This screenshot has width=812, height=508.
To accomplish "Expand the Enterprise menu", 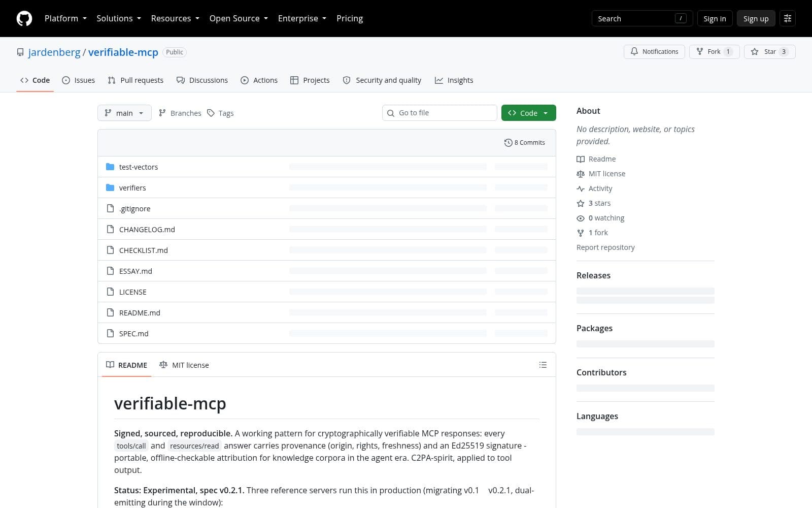I will 302,18.
